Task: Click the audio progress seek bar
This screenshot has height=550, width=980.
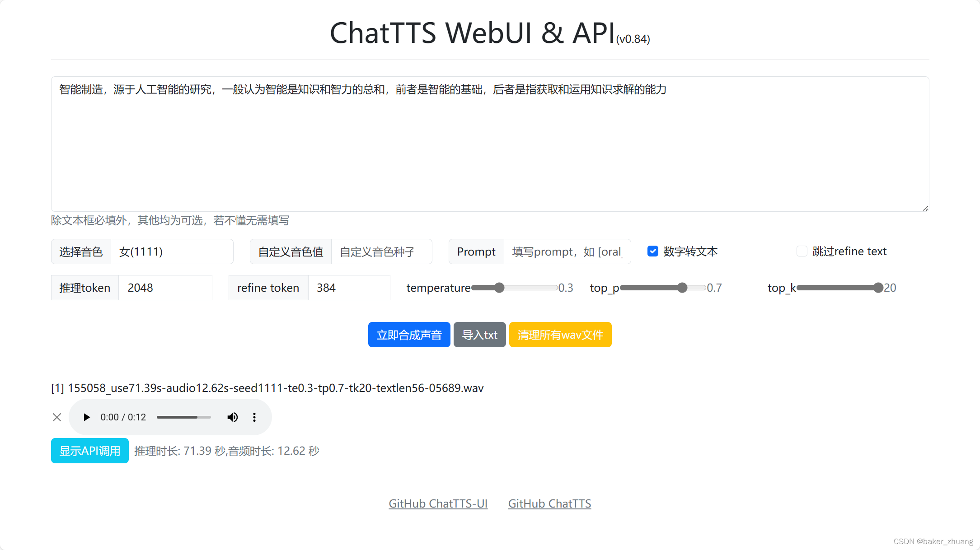Action: pyautogui.click(x=183, y=417)
